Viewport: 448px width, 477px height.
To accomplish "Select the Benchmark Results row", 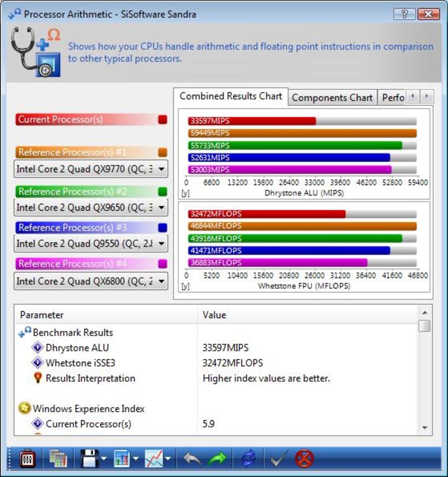I will click(x=216, y=332).
